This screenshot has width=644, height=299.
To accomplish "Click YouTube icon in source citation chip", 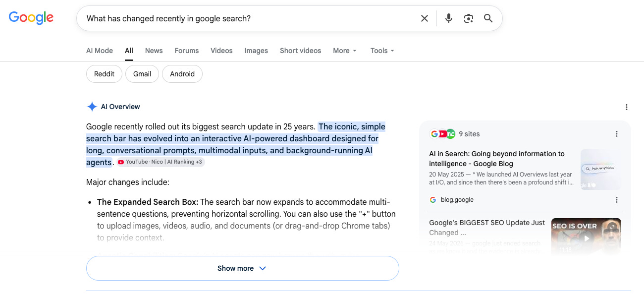I will pos(121,162).
